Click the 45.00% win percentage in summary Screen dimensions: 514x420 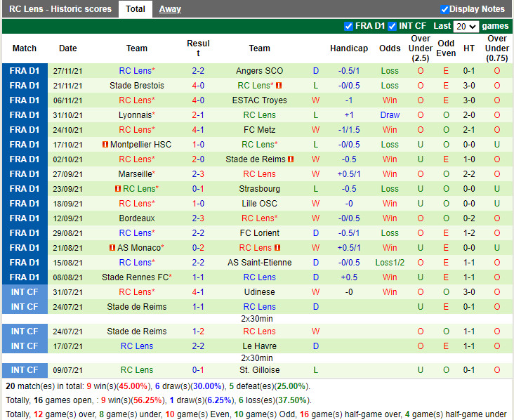click(x=133, y=386)
